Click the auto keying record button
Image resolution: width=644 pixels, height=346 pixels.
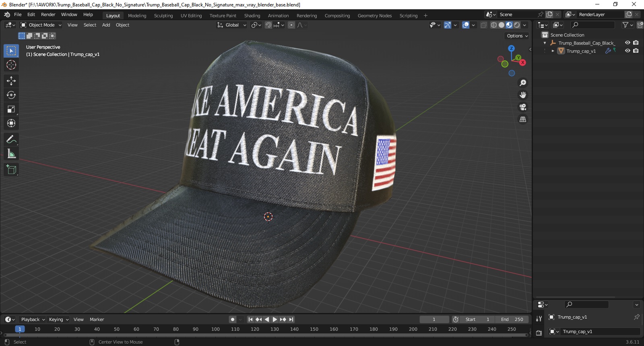coord(233,319)
